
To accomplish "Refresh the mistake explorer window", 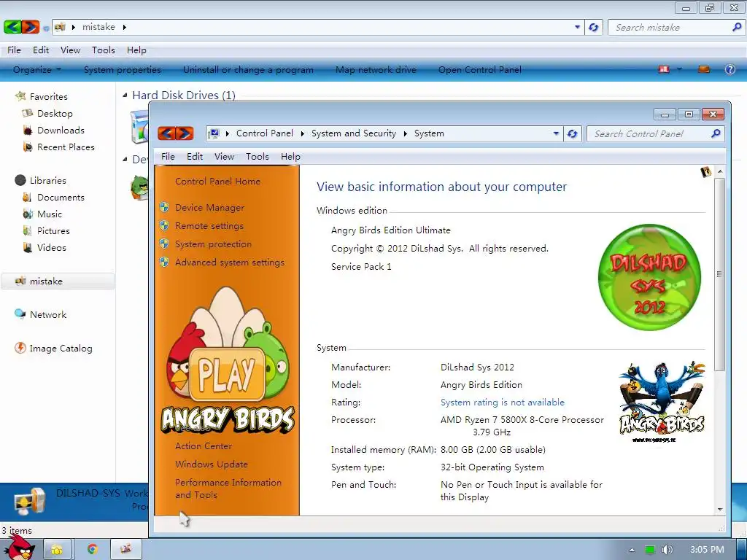I will pyautogui.click(x=594, y=27).
